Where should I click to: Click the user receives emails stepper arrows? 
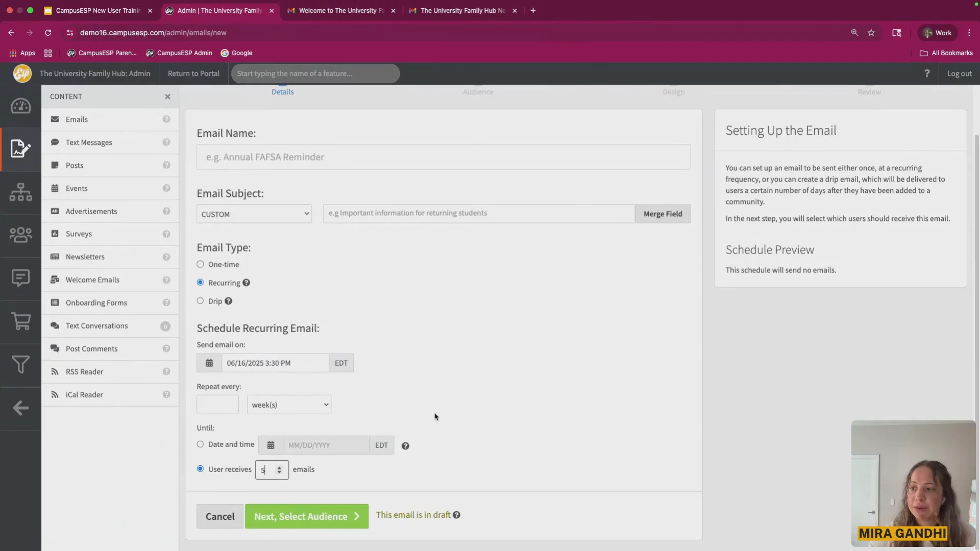tap(279, 470)
